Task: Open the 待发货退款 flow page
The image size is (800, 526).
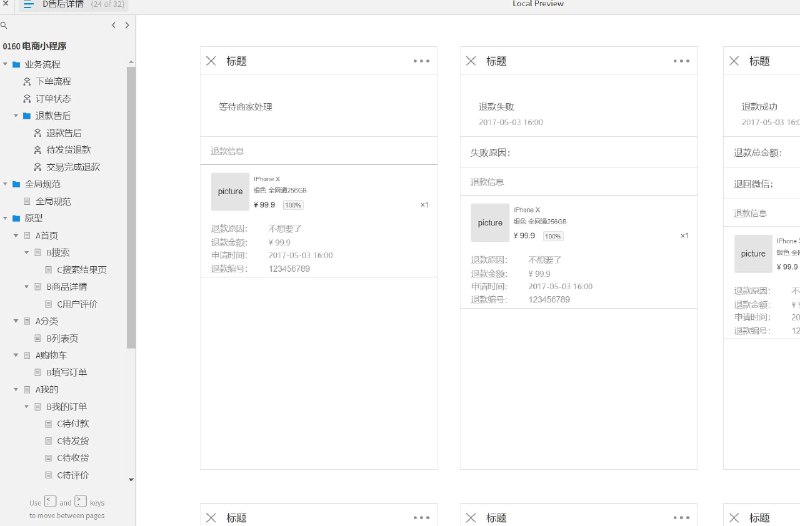Action: coord(68,149)
